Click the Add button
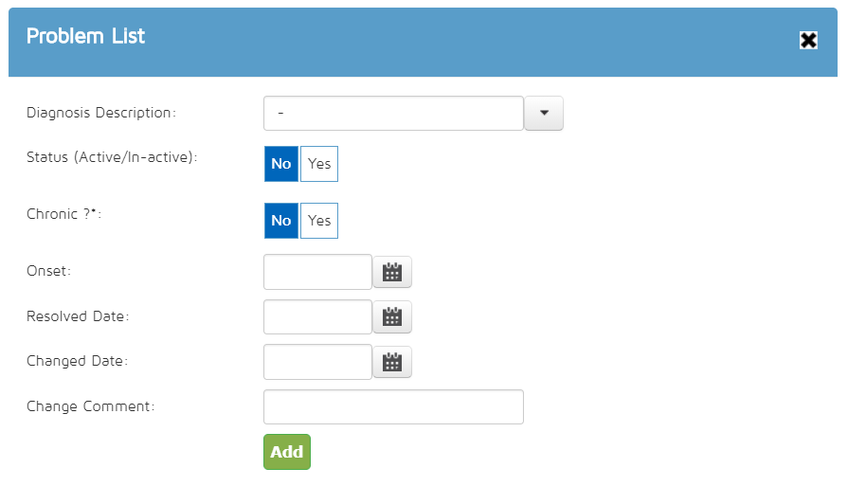This screenshot has height=504, width=848. pyautogui.click(x=287, y=452)
